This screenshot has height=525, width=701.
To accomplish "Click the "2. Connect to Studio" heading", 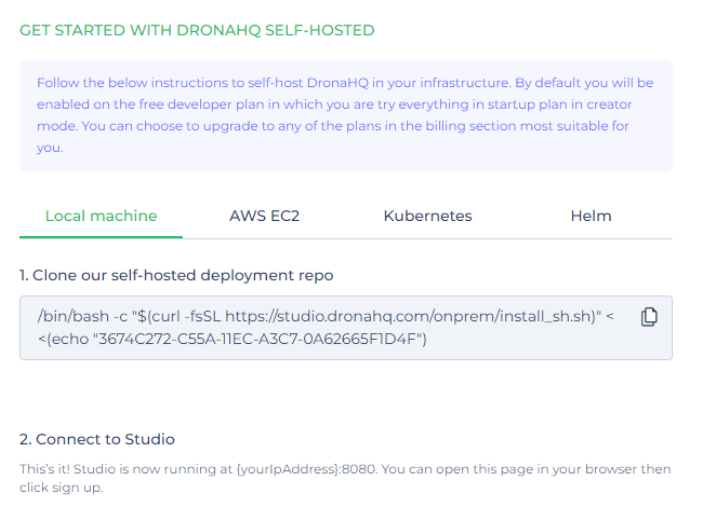I will click(x=97, y=439).
